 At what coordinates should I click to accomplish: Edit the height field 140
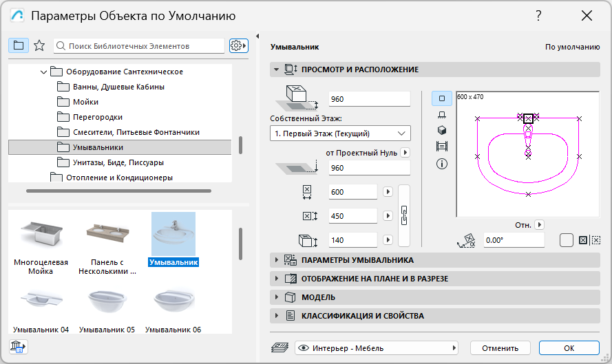[353, 240]
